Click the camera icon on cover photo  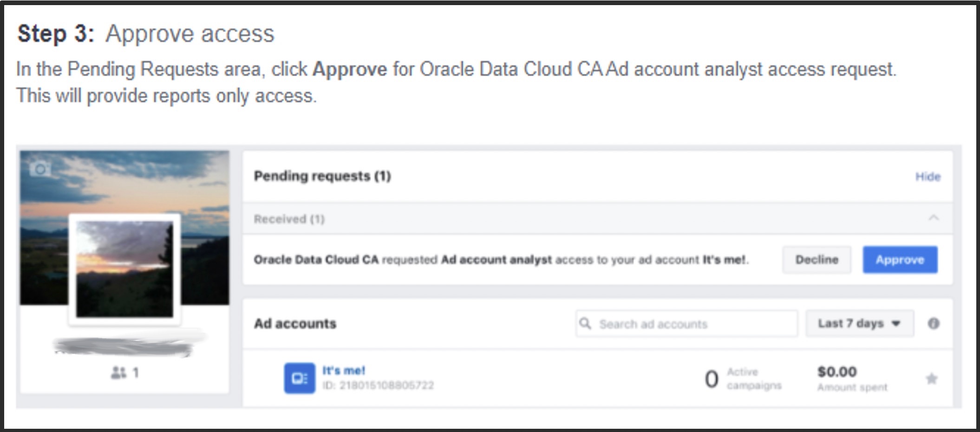[x=40, y=169]
